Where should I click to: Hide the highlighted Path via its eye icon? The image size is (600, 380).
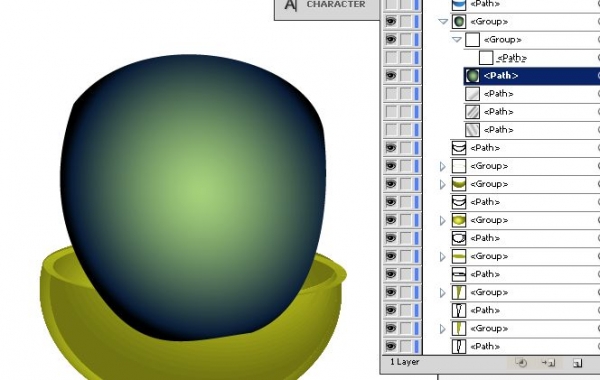[x=391, y=75]
